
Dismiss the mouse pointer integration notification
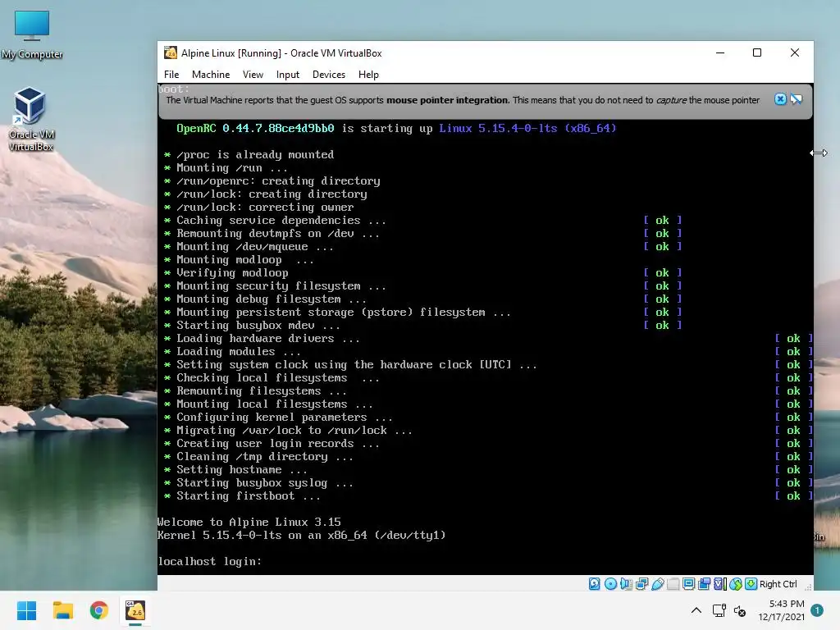click(781, 99)
